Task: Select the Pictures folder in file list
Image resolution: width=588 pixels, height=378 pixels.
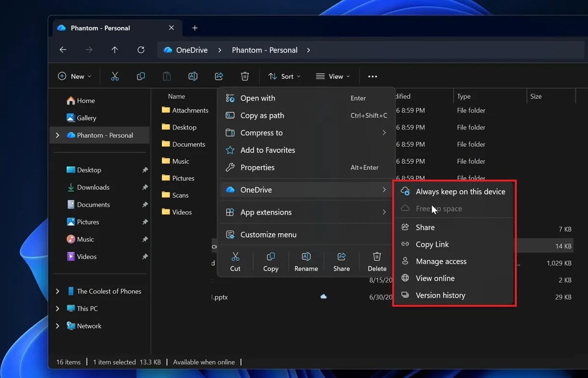Action: click(178, 178)
